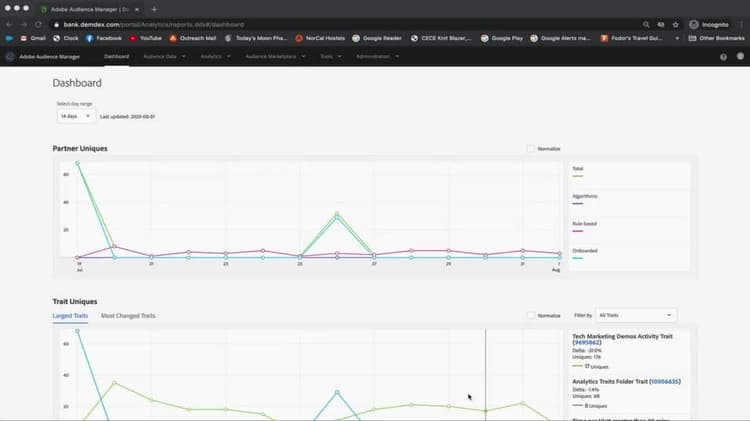This screenshot has width=750, height=421.
Task: Open the YouTube bookmark
Action: (x=145, y=38)
